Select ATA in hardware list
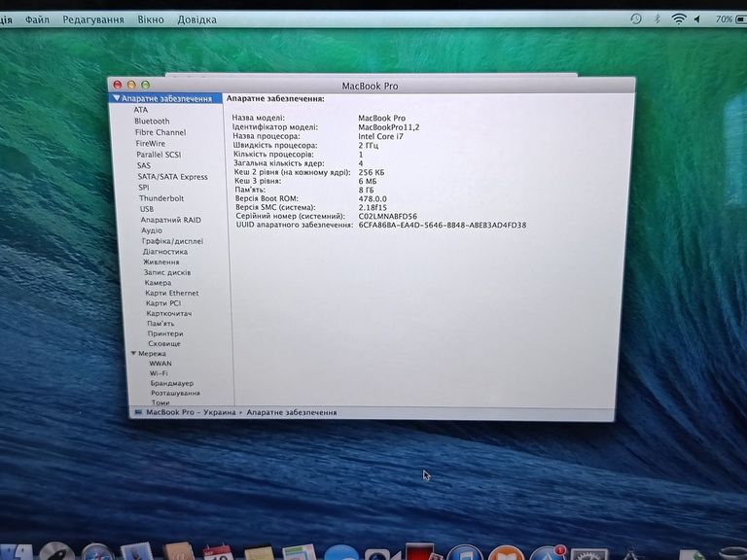The image size is (747, 560). point(141,110)
